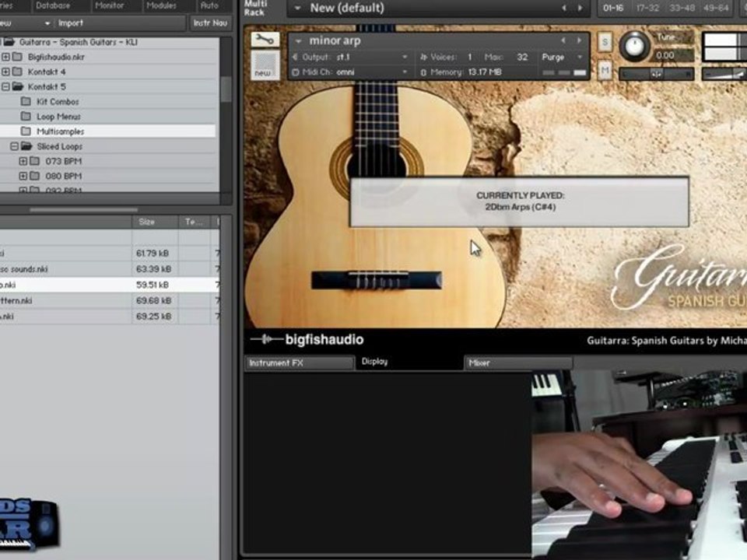This screenshot has height=560, width=747.
Task: Switch to rack page 01-16
Action: click(613, 8)
